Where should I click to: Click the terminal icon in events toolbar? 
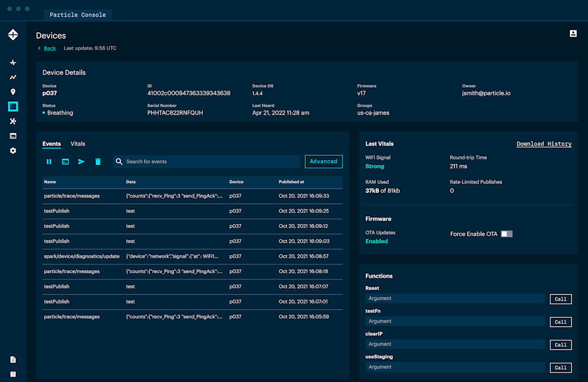(x=65, y=162)
